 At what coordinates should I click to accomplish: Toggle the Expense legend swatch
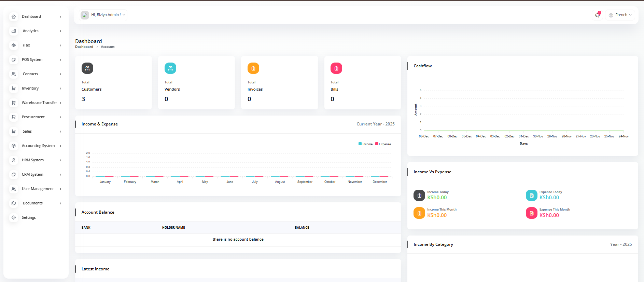pyautogui.click(x=377, y=144)
